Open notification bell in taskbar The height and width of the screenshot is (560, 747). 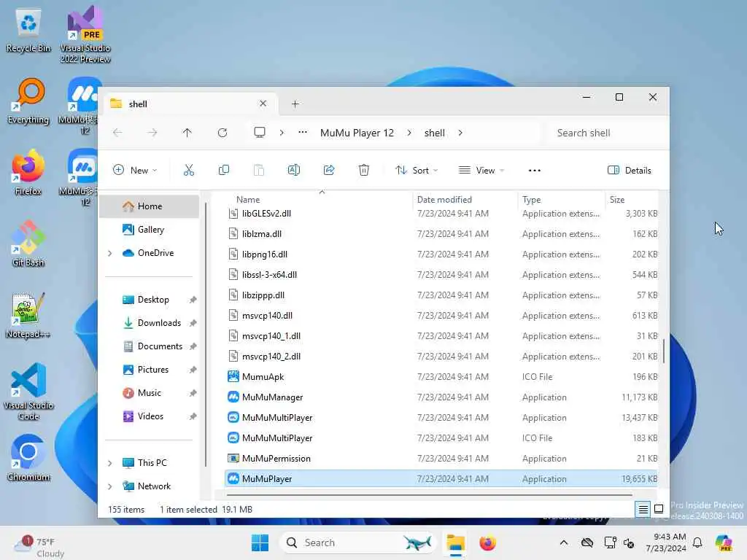coord(697,542)
